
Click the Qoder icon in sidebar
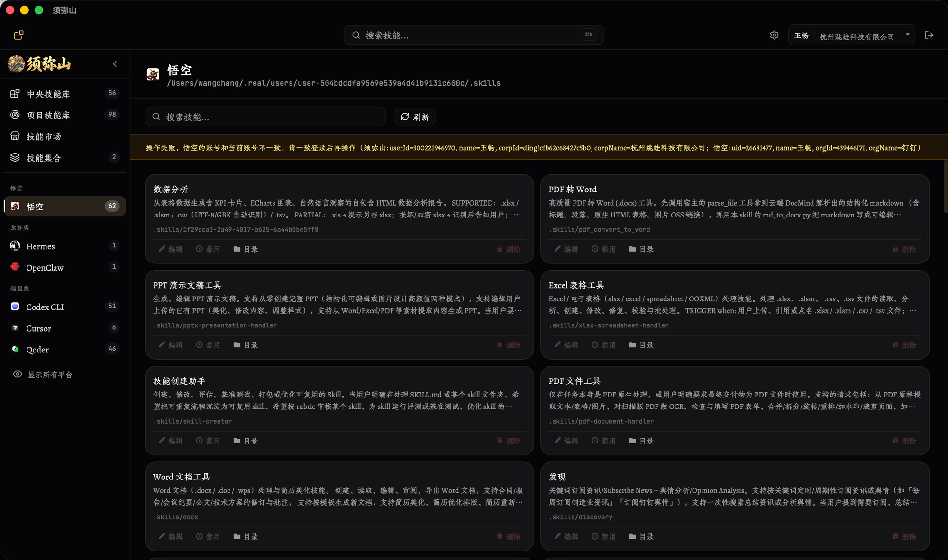(15, 349)
